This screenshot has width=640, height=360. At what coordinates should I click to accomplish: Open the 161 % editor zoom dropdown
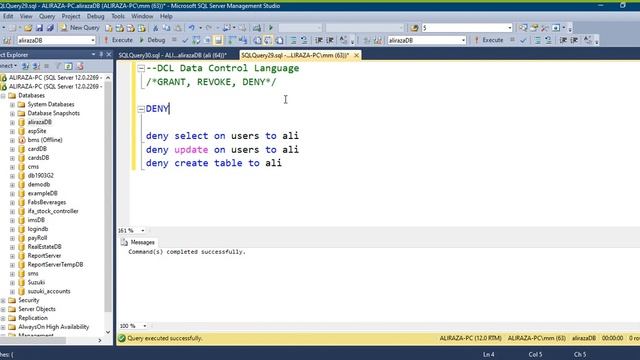point(142,231)
